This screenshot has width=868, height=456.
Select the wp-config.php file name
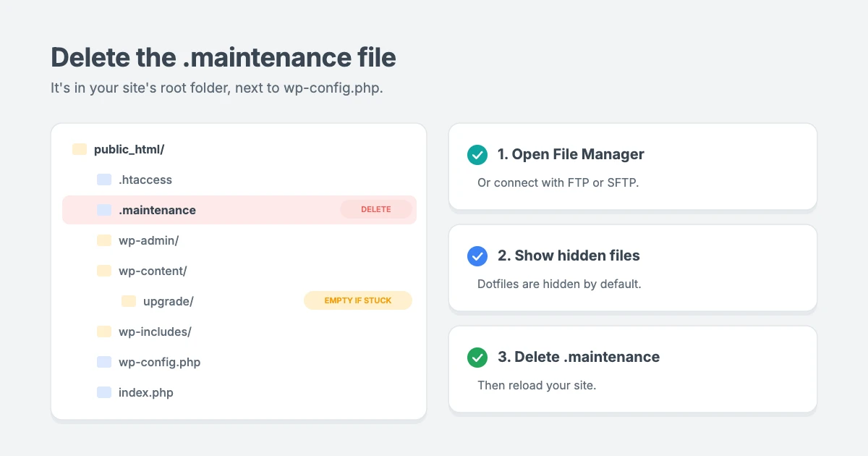point(159,362)
